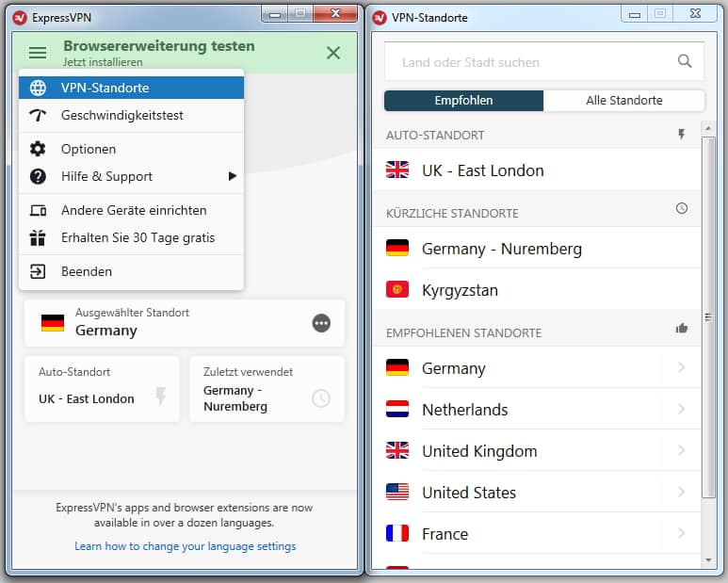Minimize the VPN-Standorte window
This screenshot has height=583, width=728.
click(634, 14)
